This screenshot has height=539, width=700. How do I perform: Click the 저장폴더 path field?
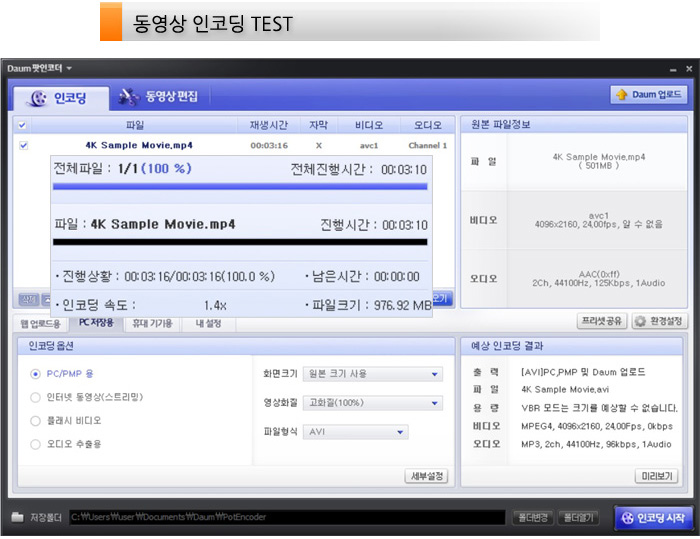tap(285, 517)
